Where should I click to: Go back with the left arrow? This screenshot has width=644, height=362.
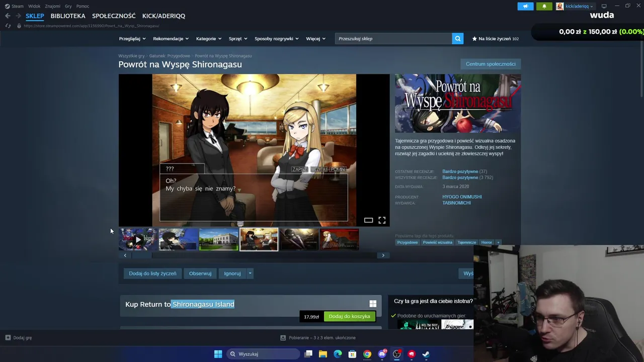8,16
